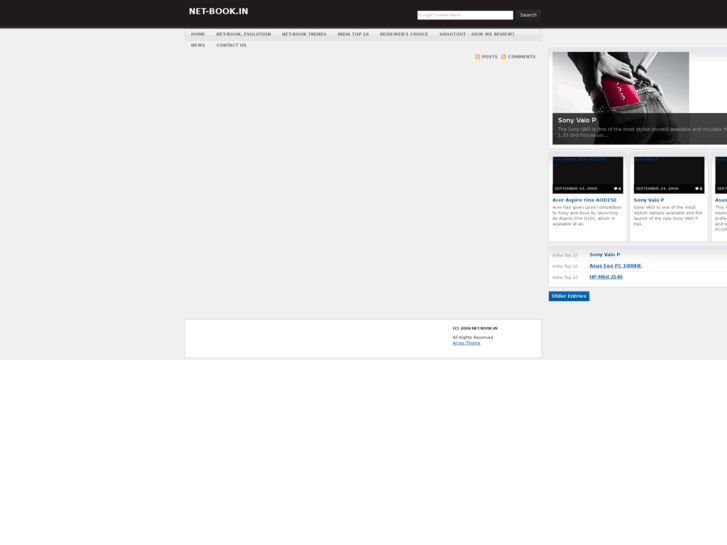
Task: Click India Top 10 label beside Asus Eee PC
Action: pos(565,266)
